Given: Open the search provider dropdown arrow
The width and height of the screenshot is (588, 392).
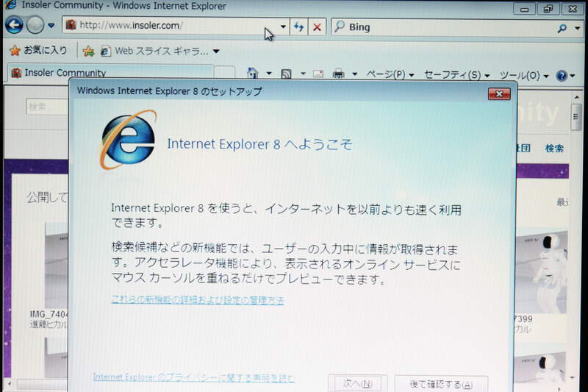Looking at the screenshot, I should pos(578,29).
